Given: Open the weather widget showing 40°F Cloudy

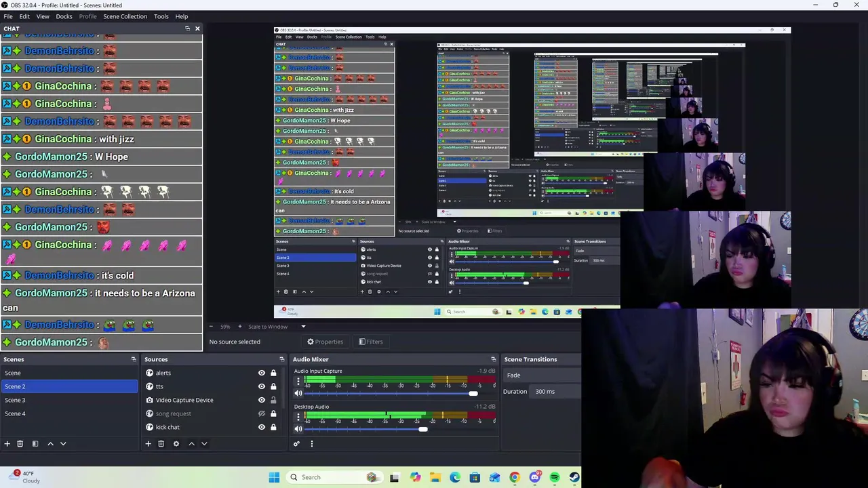Looking at the screenshot, I should (x=25, y=477).
